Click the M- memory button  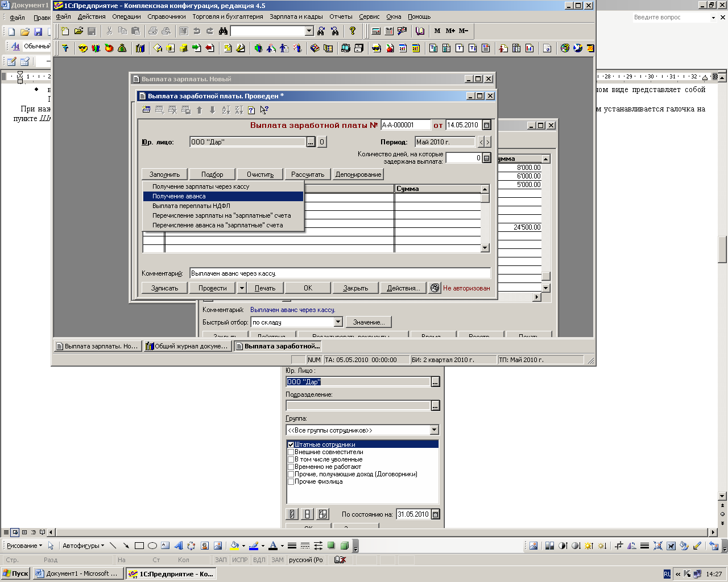(464, 31)
